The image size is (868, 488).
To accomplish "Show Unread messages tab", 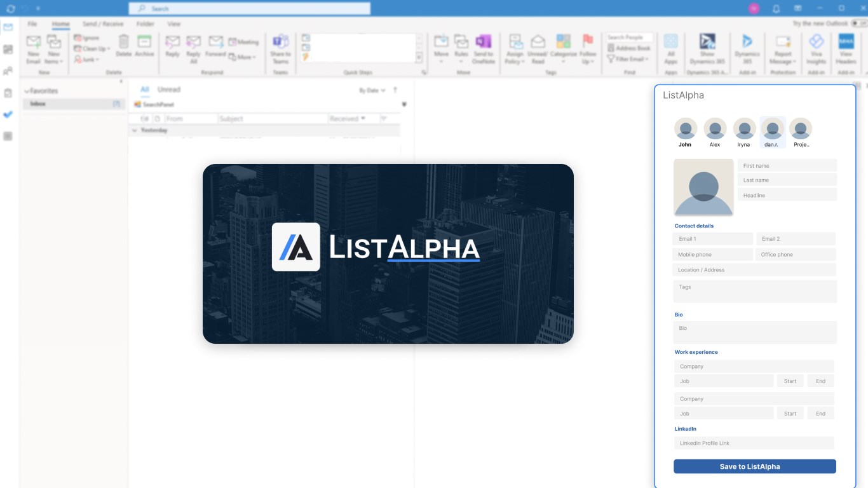I will [x=169, y=90].
